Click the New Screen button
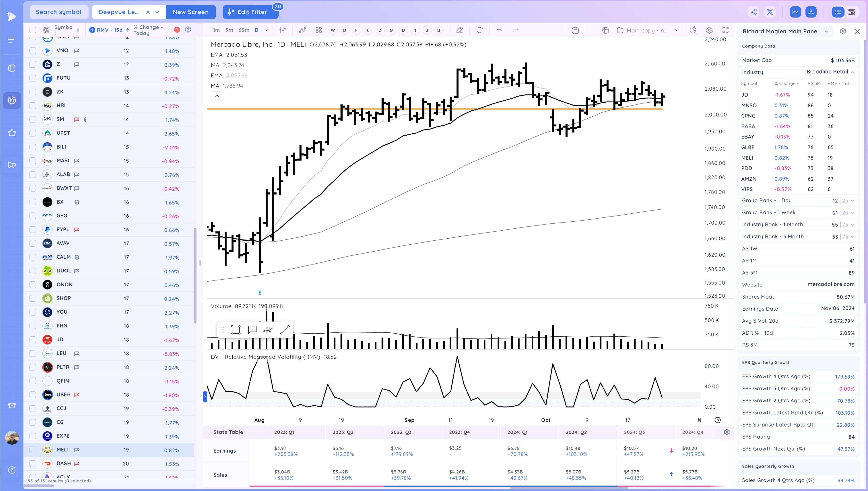Screen dimensions: 868x491 coord(191,12)
